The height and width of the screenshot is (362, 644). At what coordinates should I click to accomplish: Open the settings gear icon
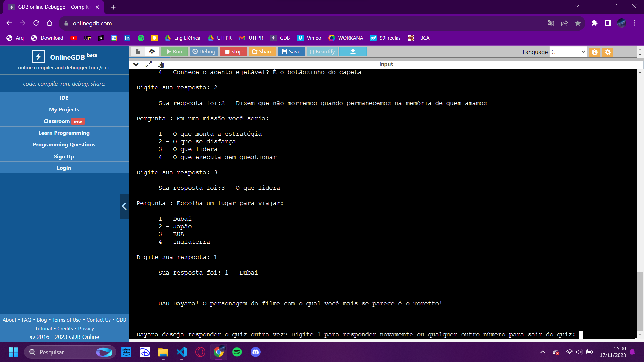608,52
